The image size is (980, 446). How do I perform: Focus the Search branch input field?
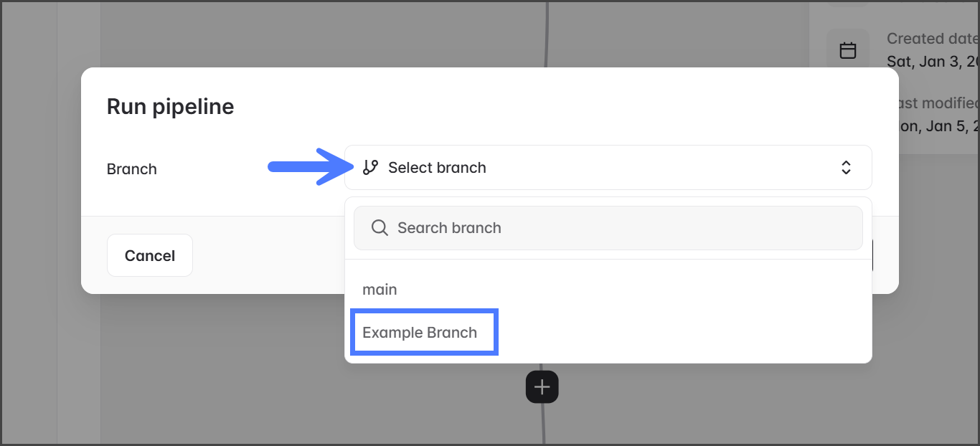click(x=617, y=228)
